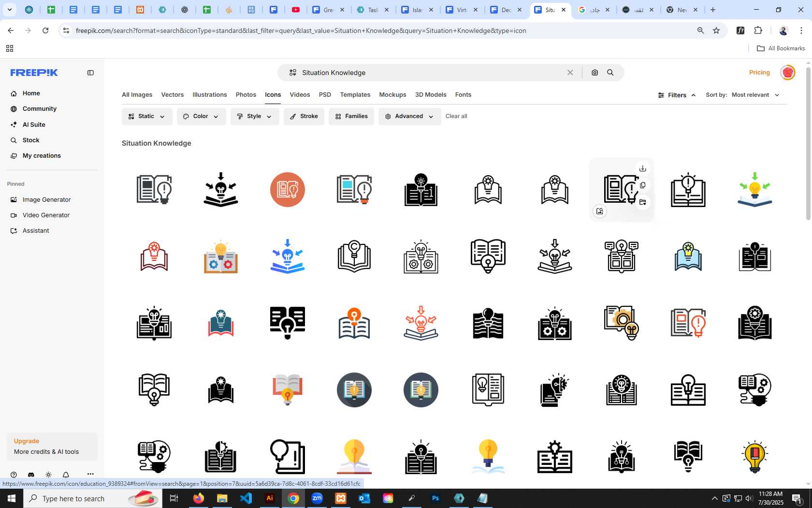The width and height of the screenshot is (812, 508).
Task: Open the Static filter dropdown
Action: (x=147, y=117)
